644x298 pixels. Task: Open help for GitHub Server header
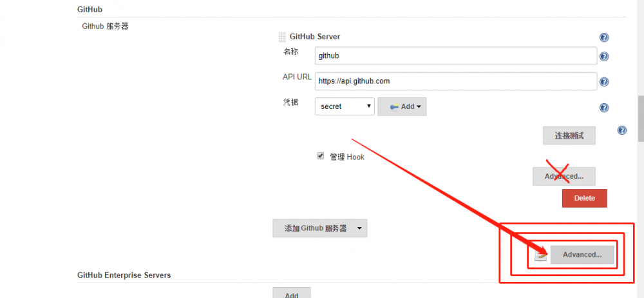coord(604,37)
